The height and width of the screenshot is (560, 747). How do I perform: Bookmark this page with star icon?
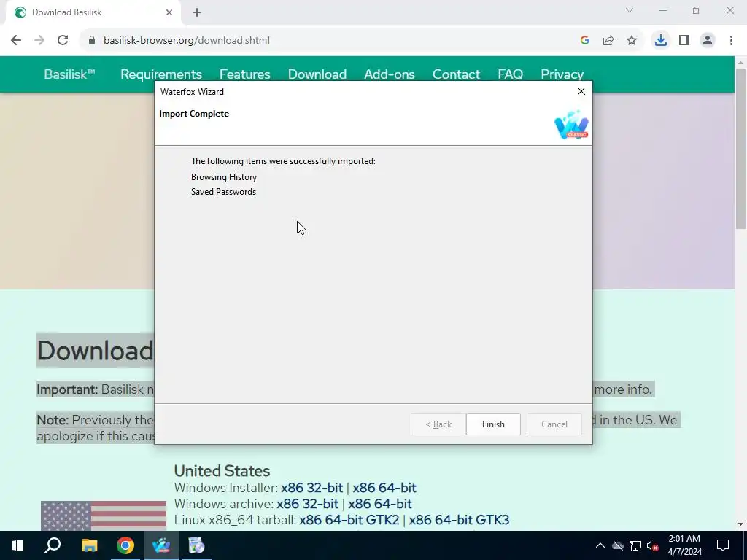pos(632,40)
